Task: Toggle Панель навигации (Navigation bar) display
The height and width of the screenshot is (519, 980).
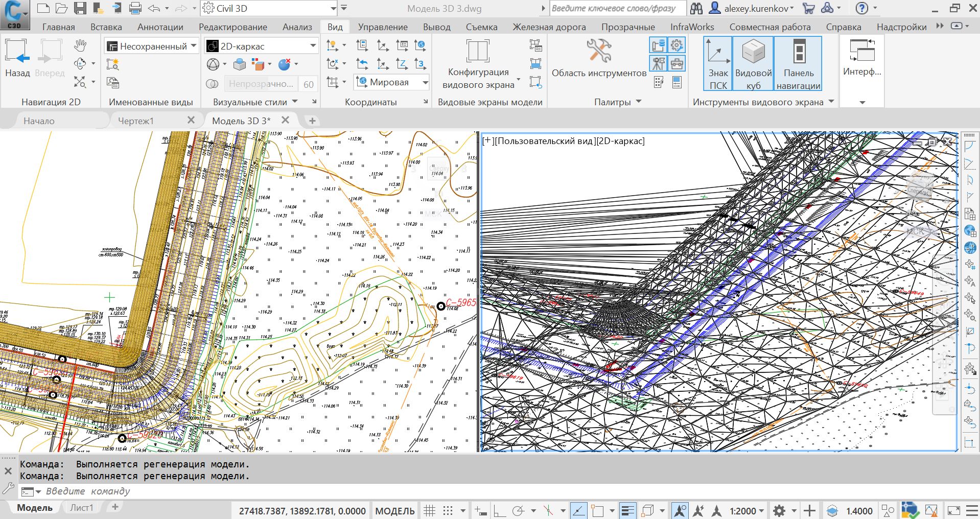Action: click(x=798, y=63)
